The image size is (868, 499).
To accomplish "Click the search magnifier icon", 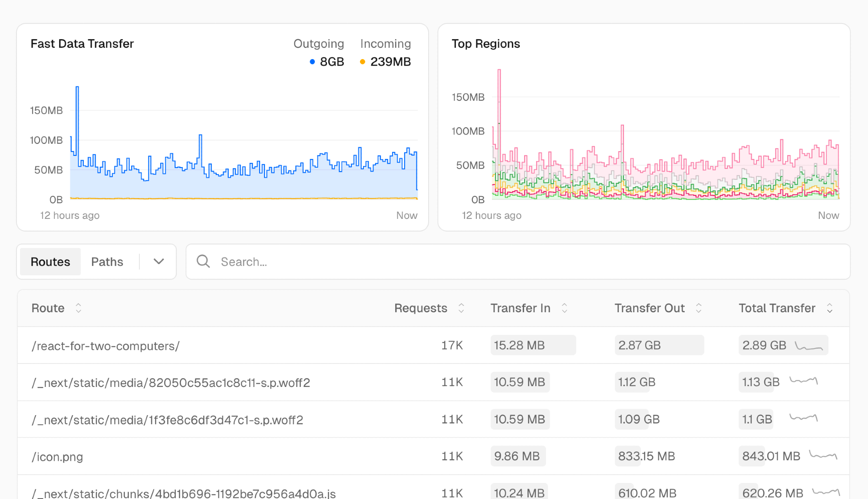I will pos(203,261).
